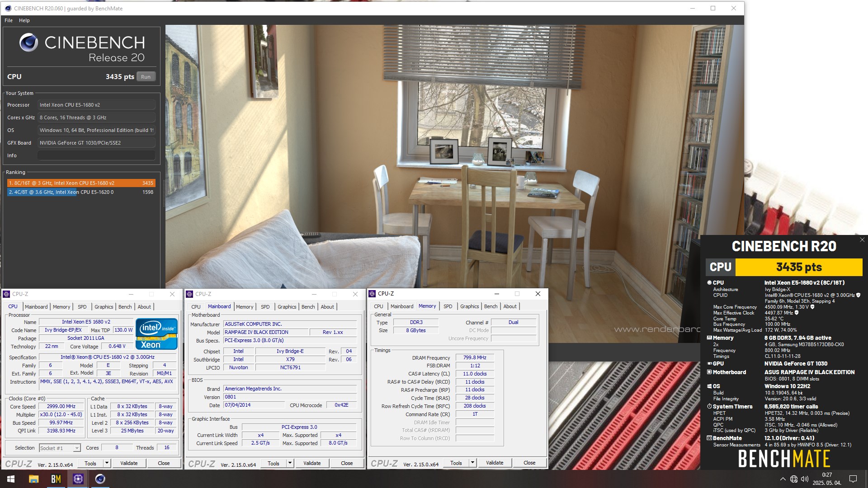Viewport: 868px width, 488px height.
Task: Click motherboard model RAMPAGE IV BLACK EDITION
Action: [265, 332]
